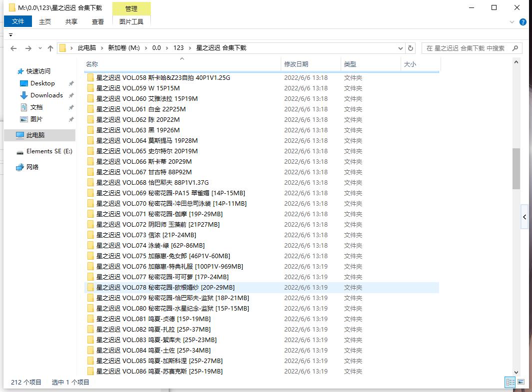Select folder icon of VOL.060 艾雅法拉
This screenshot has height=392, width=532.
click(x=90, y=99)
